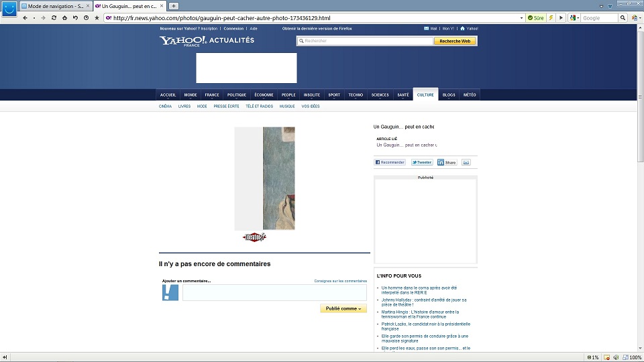
Task: Click the email envelope share icon
Action: click(466, 162)
